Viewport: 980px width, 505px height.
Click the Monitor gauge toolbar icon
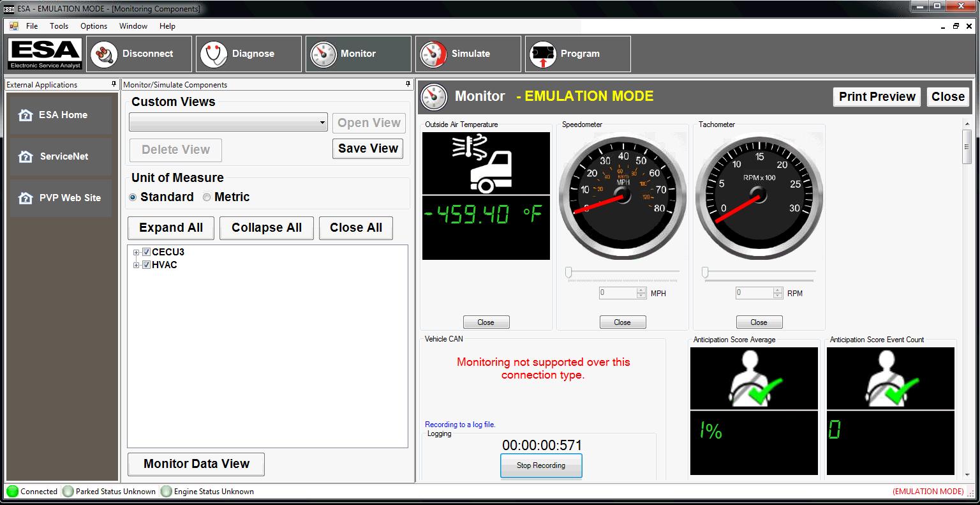pyautogui.click(x=323, y=54)
